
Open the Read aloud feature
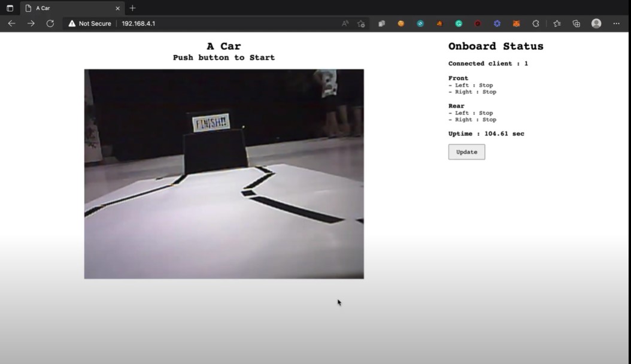pos(344,23)
